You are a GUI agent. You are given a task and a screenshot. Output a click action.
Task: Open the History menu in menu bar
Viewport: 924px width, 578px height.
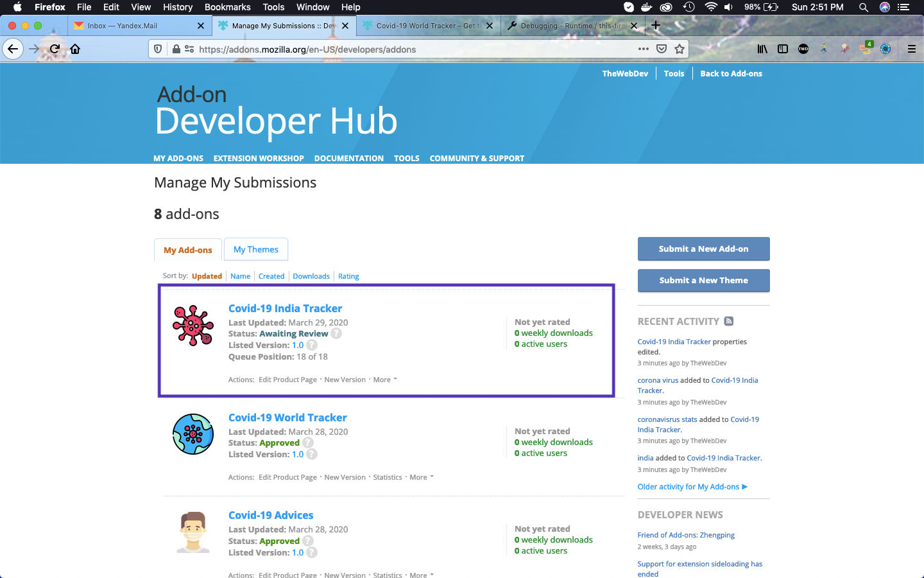[x=178, y=7]
